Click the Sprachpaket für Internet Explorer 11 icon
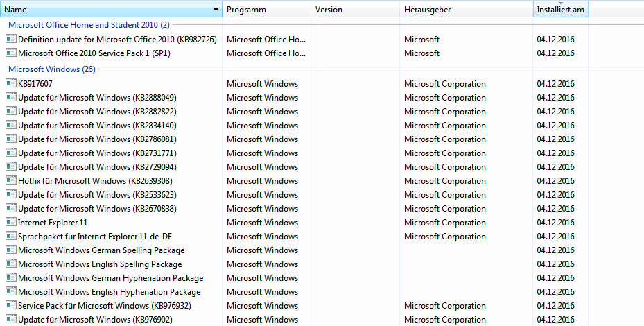The height and width of the screenshot is (326, 644). pos(11,236)
